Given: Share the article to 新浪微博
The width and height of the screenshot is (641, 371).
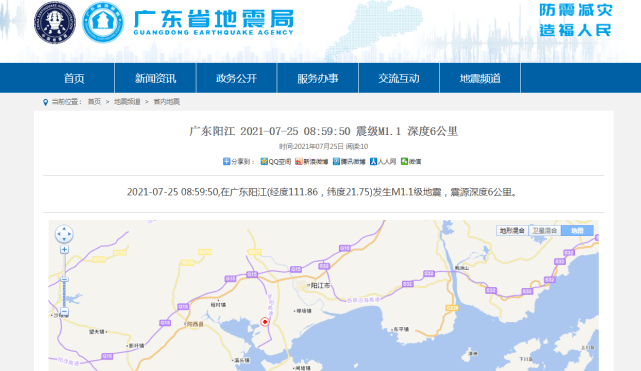Looking at the screenshot, I should coord(312,161).
